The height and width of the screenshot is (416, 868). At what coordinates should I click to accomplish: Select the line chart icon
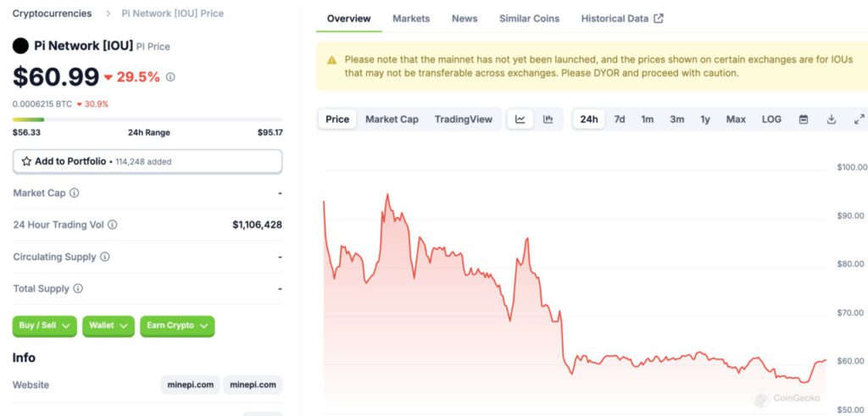pyautogui.click(x=520, y=119)
